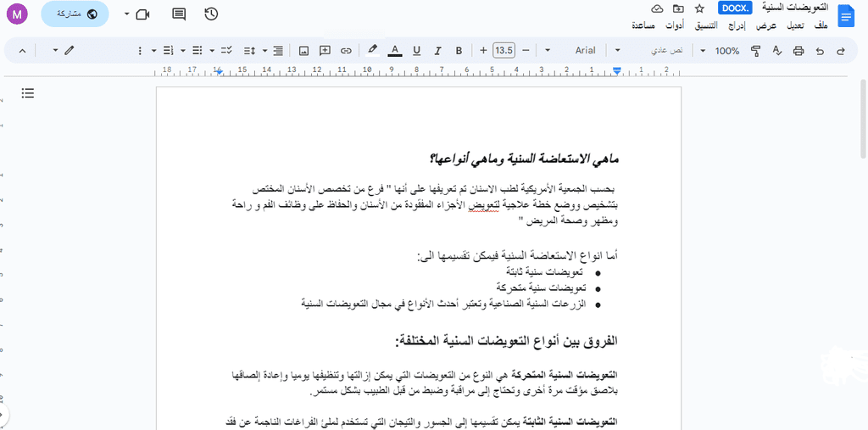Click the spell-flagged word لتعويض
Viewport: 868px width, 430px height.
pos(486,204)
